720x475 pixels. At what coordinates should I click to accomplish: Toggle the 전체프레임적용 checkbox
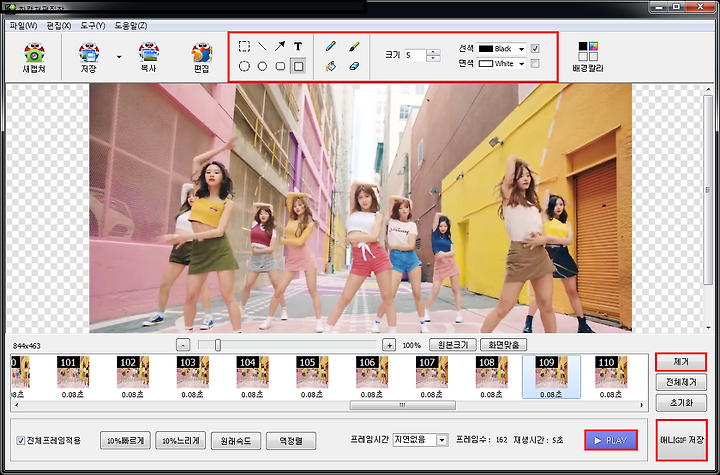coord(21,441)
